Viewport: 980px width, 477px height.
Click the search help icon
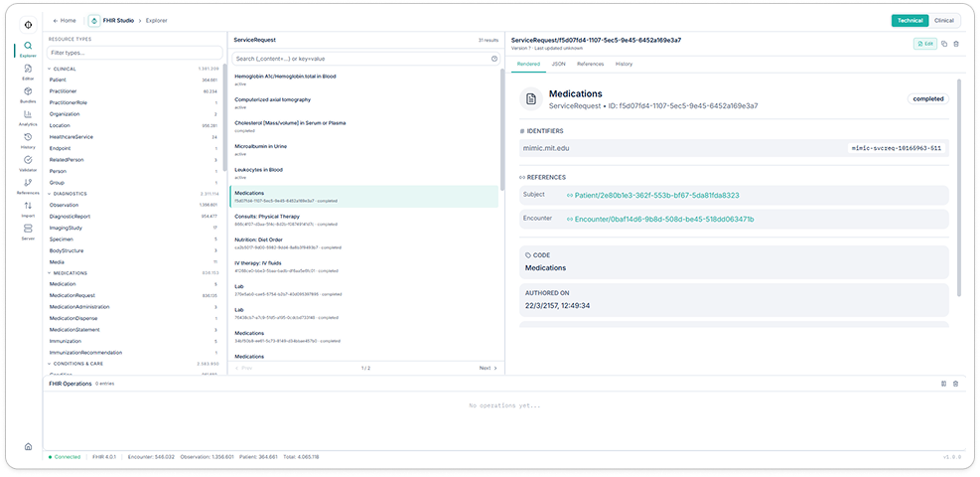(494, 59)
